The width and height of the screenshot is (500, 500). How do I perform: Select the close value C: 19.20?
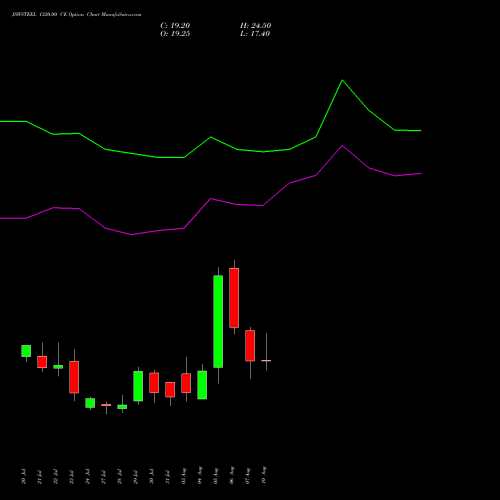click(x=175, y=26)
